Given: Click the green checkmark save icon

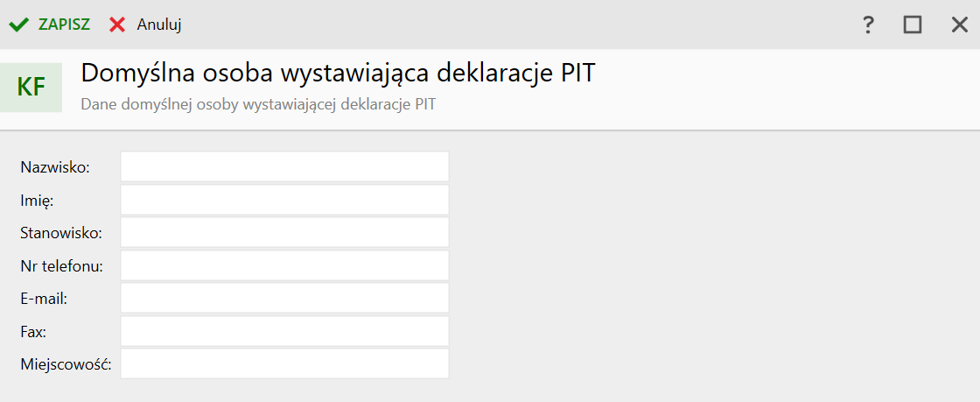Looking at the screenshot, I should (x=18, y=25).
